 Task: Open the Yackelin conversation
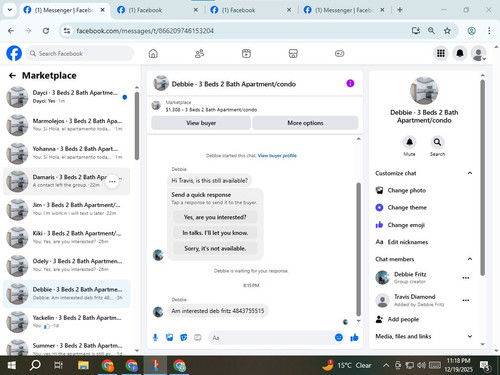pyautogui.click(x=67, y=322)
